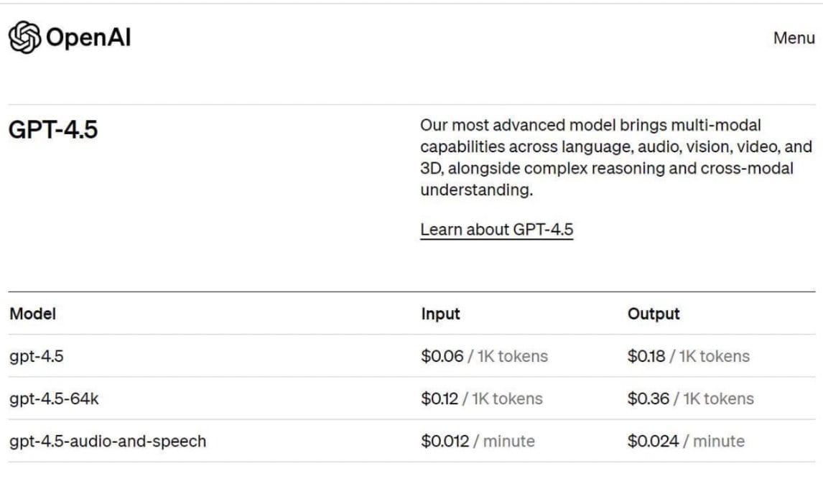Click the $0.012 per minute input price

coord(478,441)
